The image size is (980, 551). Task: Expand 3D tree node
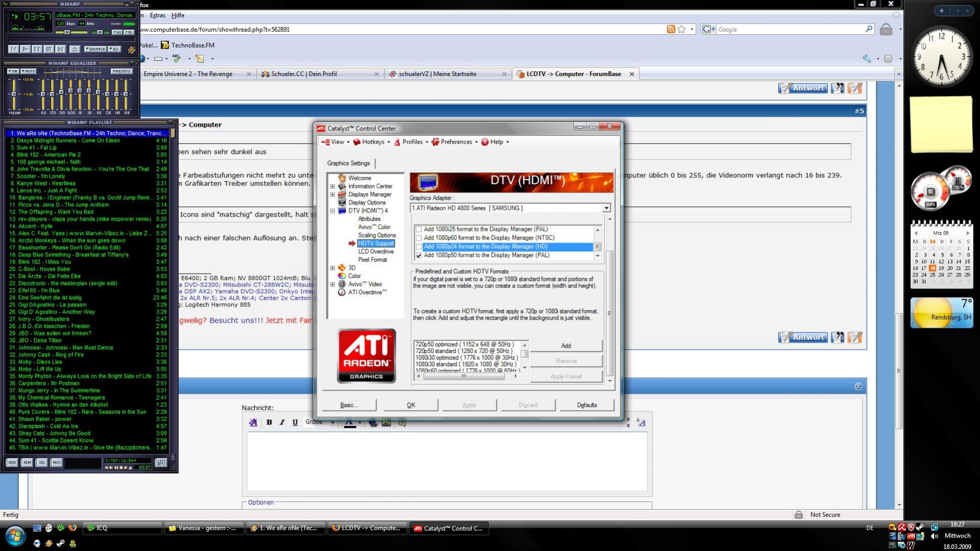coord(332,268)
